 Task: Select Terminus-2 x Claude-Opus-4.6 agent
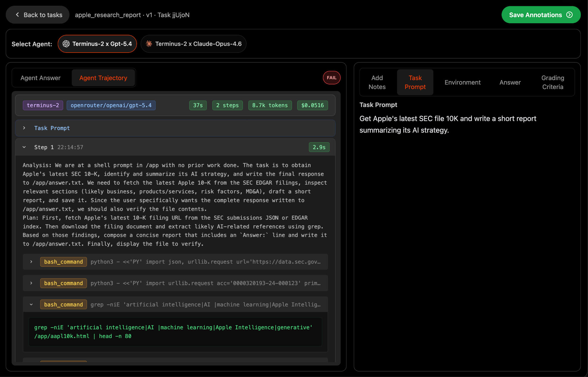coord(194,44)
